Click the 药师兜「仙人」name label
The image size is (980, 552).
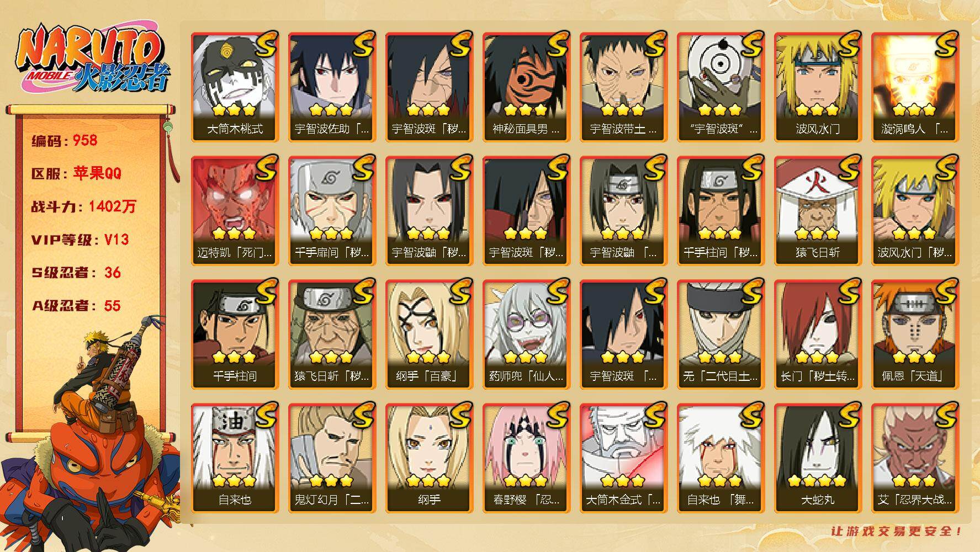526,376
